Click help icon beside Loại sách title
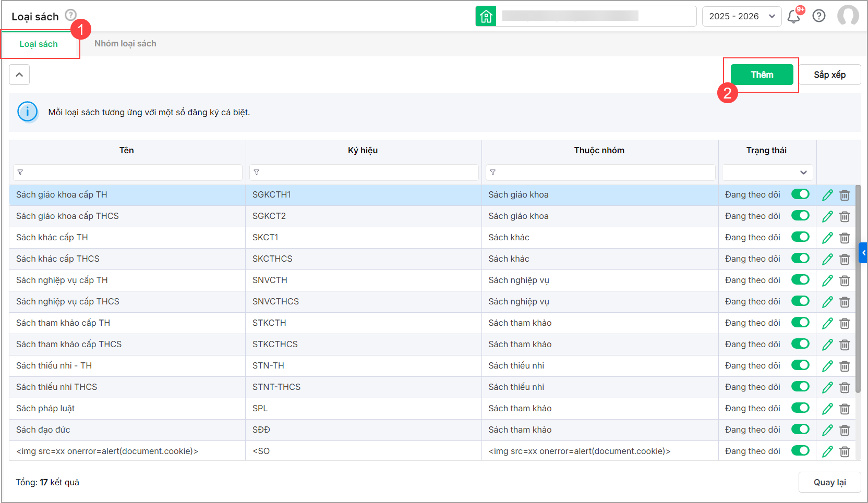 [70, 15]
